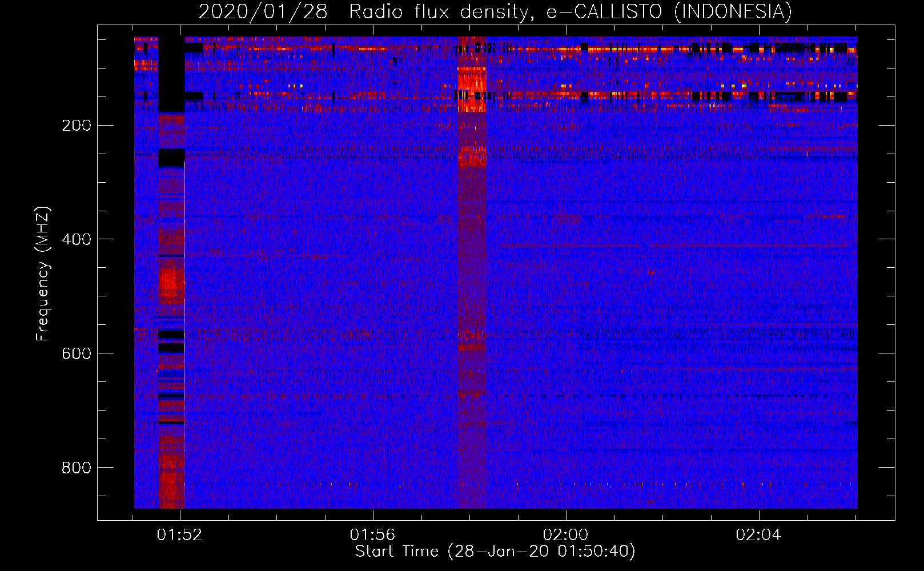Click the 400 frequency tick label
Viewport: 924px width, 571px height.
[x=77, y=239]
